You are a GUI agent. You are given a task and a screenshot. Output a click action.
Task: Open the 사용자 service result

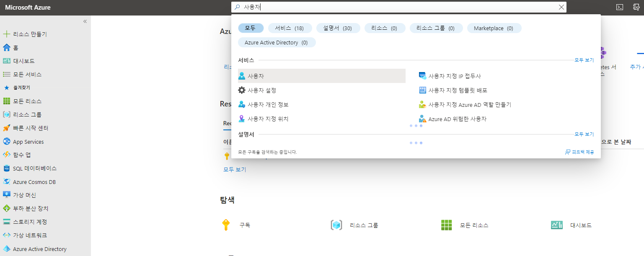(x=322, y=76)
